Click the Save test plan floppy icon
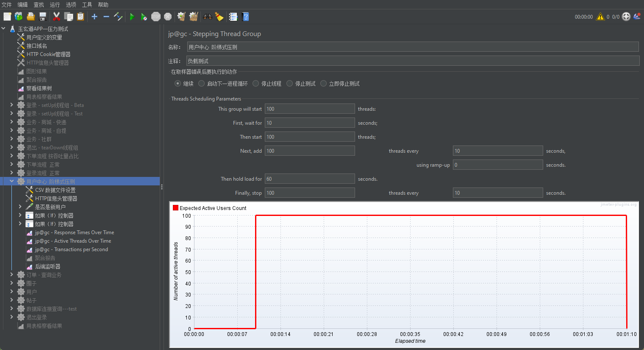This screenshot has width=644, height=350. 43,17
